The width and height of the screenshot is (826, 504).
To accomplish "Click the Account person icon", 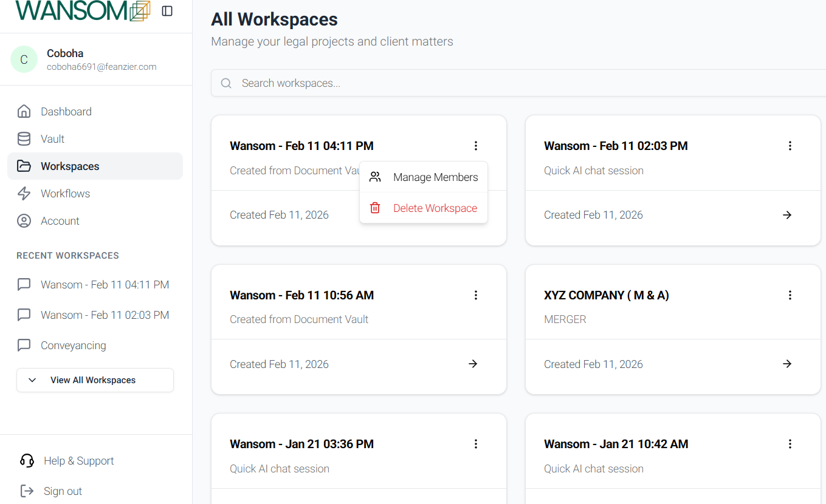I will tap(24, 220).
